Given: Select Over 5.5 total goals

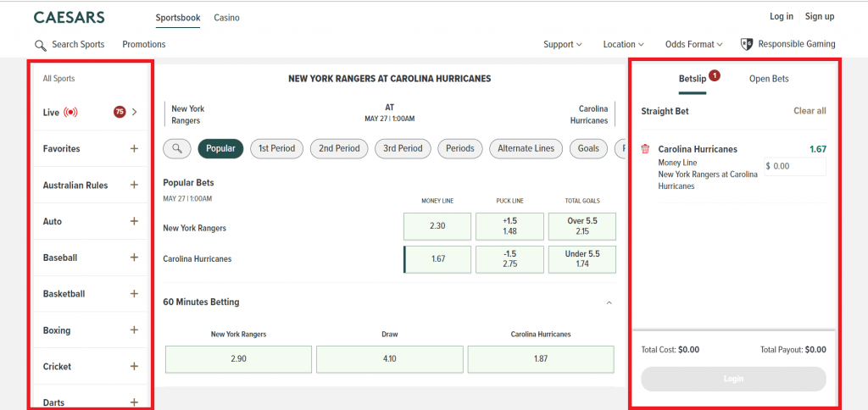Looking at the screenshot, I should 582,226.
